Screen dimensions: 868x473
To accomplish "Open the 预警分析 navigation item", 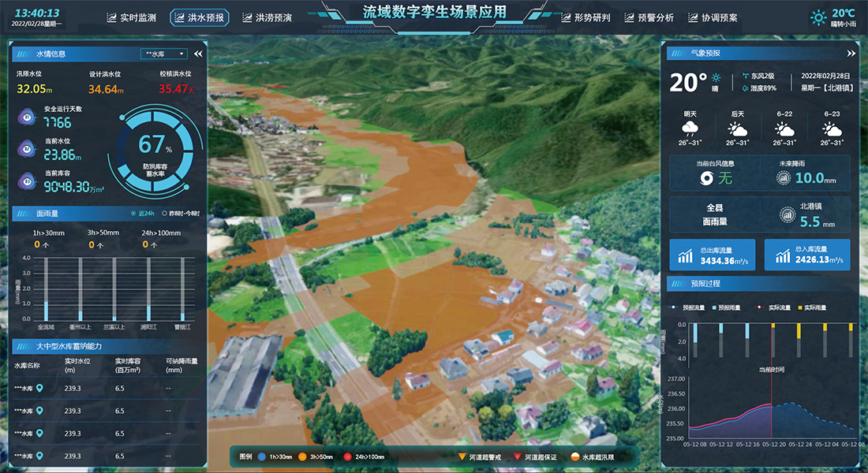I will (648, 17).
